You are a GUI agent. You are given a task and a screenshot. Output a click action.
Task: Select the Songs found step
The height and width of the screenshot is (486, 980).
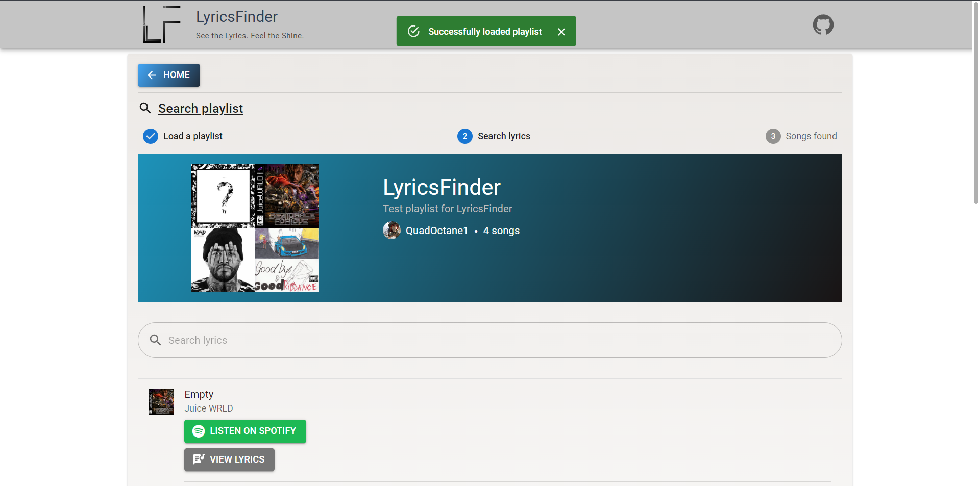pos(801,136)
